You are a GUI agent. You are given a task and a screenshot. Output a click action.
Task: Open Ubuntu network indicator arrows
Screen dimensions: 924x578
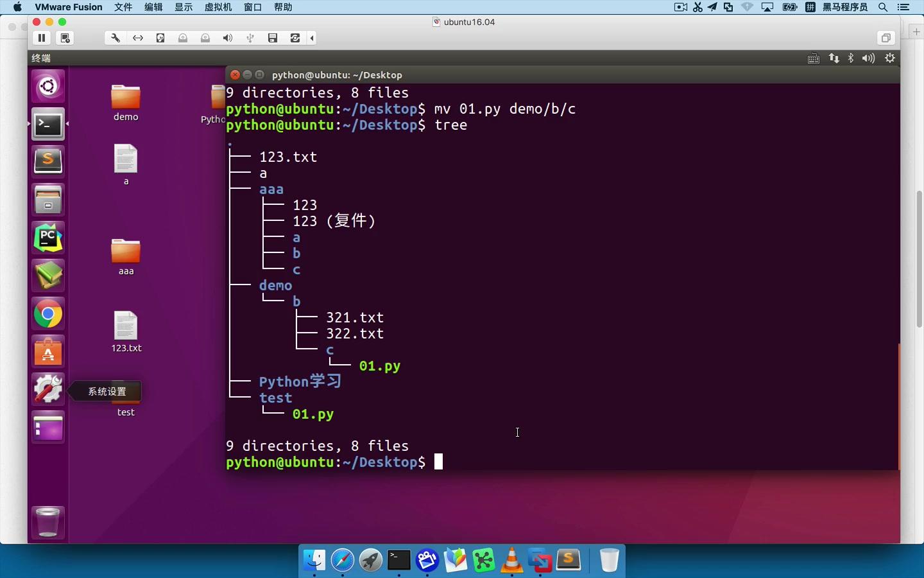point(834,58)
